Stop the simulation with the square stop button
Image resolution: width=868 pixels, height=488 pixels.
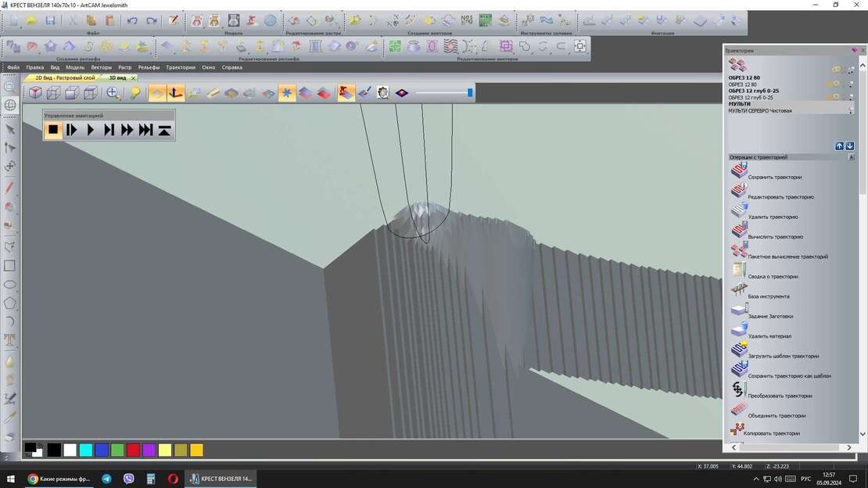tap(53, 130)
